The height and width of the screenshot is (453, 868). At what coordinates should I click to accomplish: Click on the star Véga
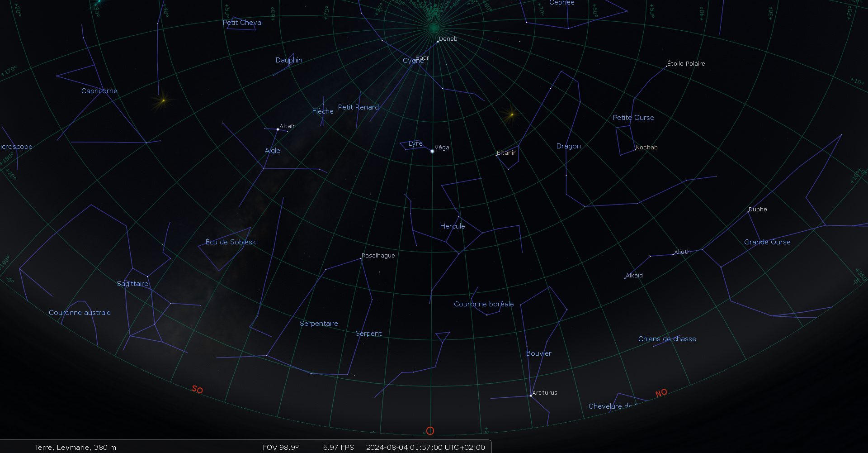coord(432,151)
